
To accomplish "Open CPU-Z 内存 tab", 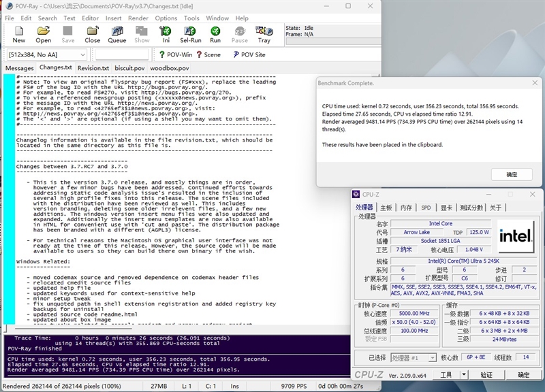I will tap(406, 208).
